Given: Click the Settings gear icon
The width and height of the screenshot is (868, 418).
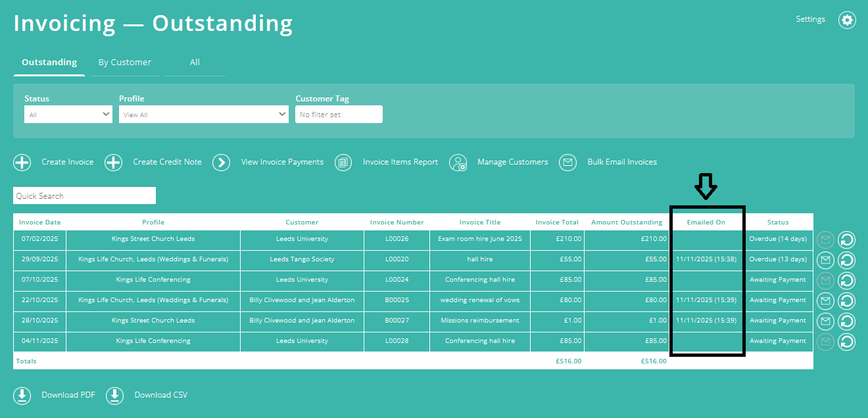Looking at the screenshot, I should click(847, 20).
